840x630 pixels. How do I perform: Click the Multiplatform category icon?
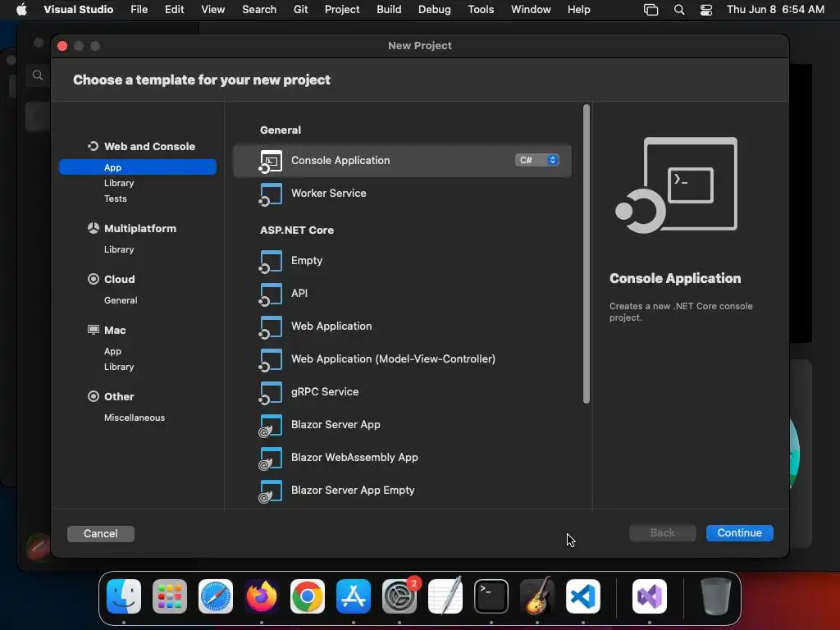coord(94,228)
